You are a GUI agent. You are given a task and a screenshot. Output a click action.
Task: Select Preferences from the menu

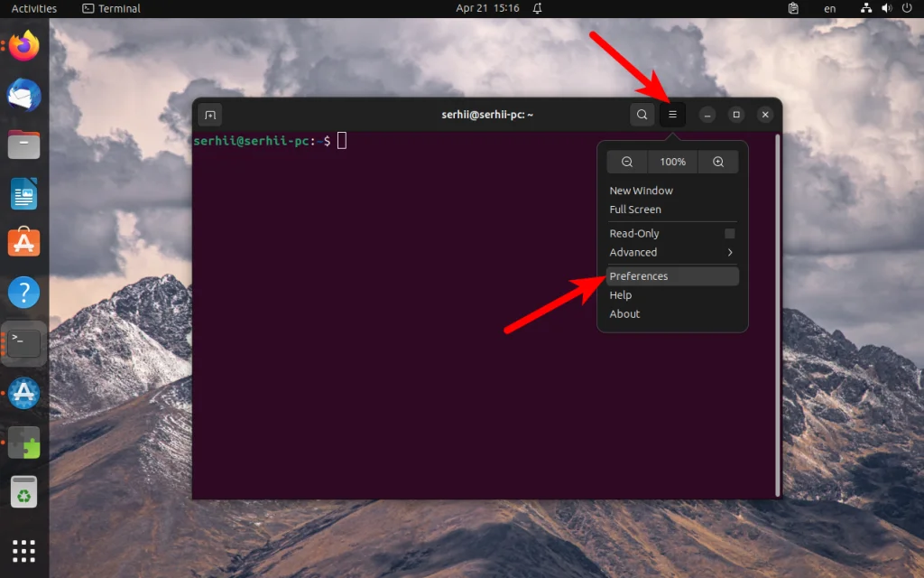pos(639,275)
